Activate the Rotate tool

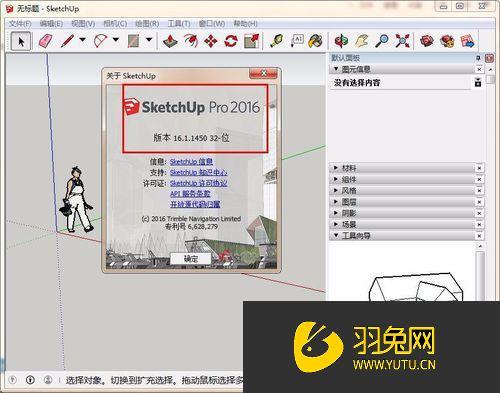(x=231, y=41)
